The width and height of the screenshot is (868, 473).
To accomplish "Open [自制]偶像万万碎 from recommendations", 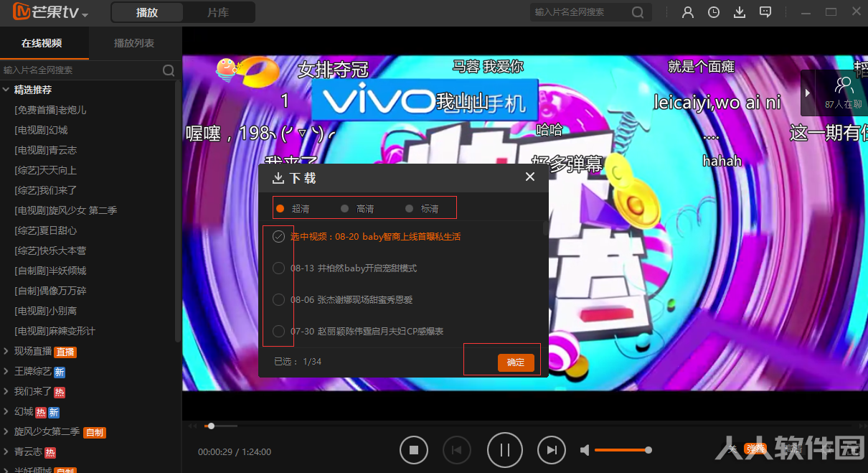I will click(50, 291).
